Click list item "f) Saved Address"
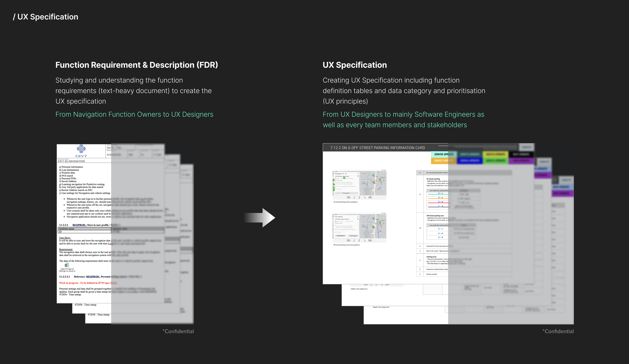 68,181
